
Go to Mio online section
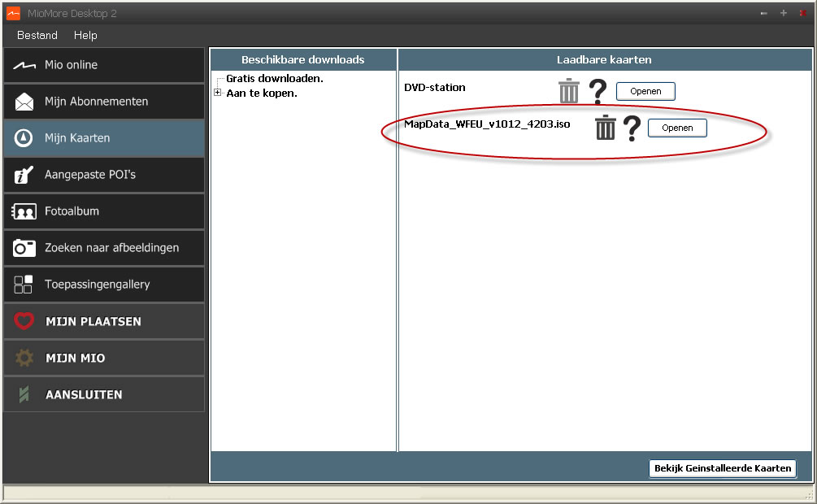(104, 65)
